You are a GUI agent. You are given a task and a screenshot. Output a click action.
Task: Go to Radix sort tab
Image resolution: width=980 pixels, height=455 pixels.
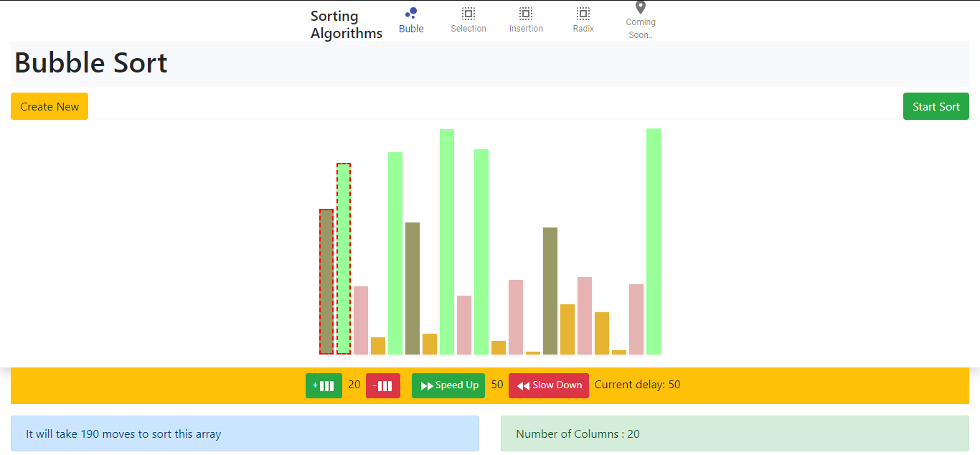(583, 20)
